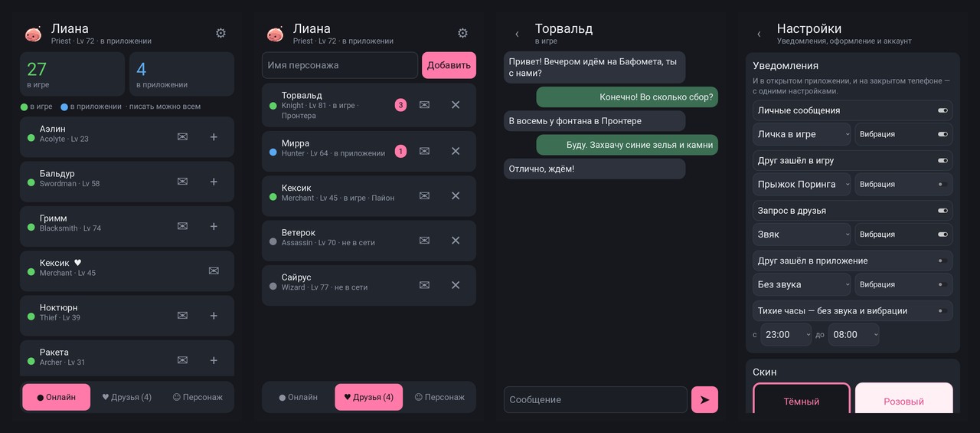Switch to Персонаж tab in first panel
The height and width of the screenshot is (433, 980).
pyautogui.click(x=198, y=397)
